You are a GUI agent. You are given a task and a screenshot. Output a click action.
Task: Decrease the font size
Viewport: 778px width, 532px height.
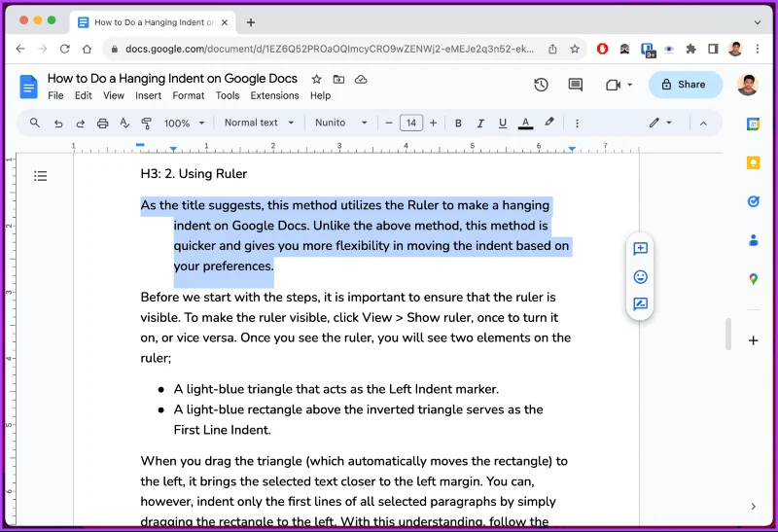pos(389,124)
